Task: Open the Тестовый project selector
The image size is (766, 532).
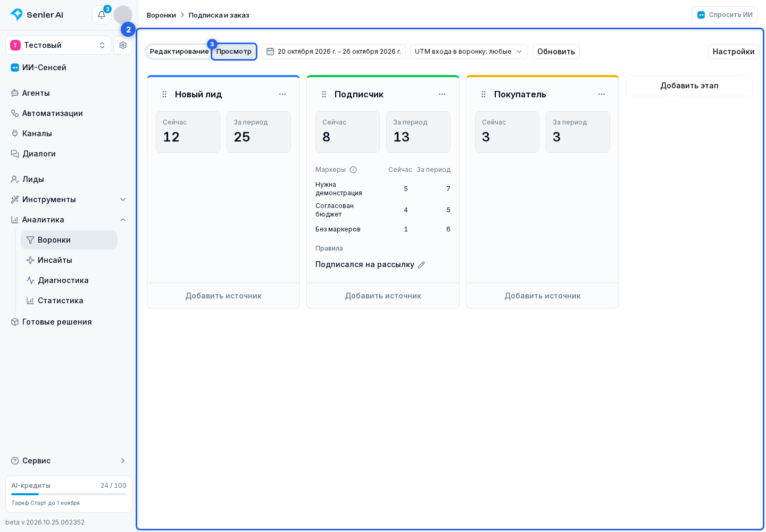Action: (58, 45)
